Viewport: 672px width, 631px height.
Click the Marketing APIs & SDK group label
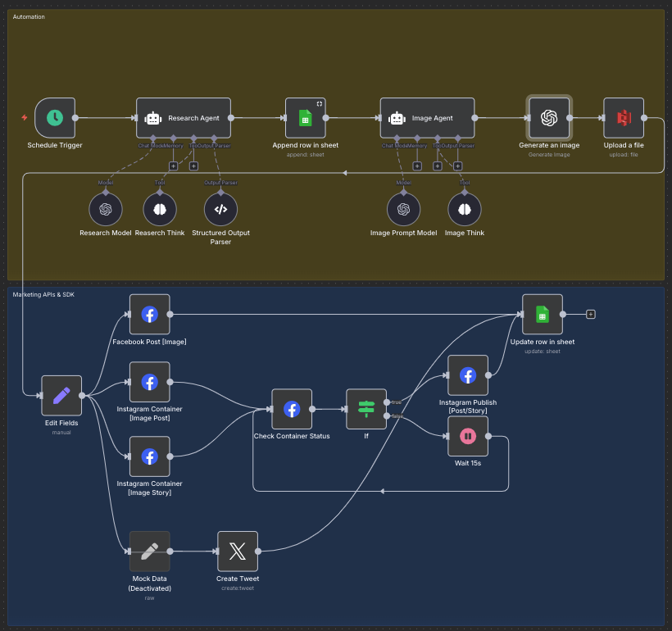[x=43, y=294]
